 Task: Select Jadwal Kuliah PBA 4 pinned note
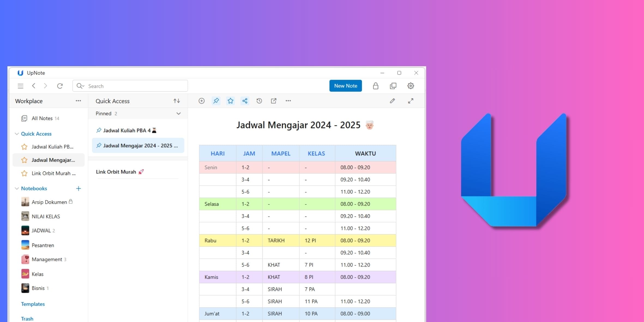tap(127, 130)
